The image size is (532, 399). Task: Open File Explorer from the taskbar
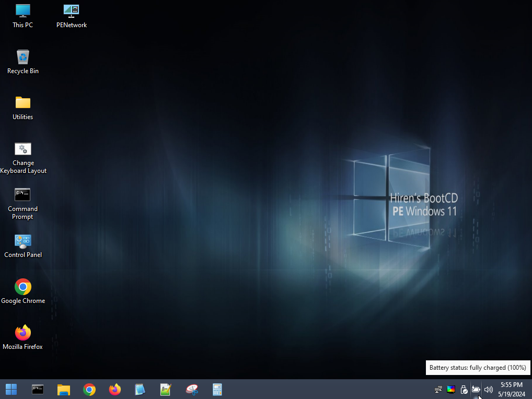[63, 390]
